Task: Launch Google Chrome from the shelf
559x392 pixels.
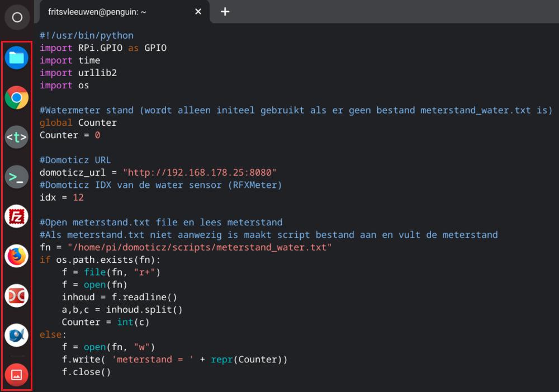Action: coord(17,97)
